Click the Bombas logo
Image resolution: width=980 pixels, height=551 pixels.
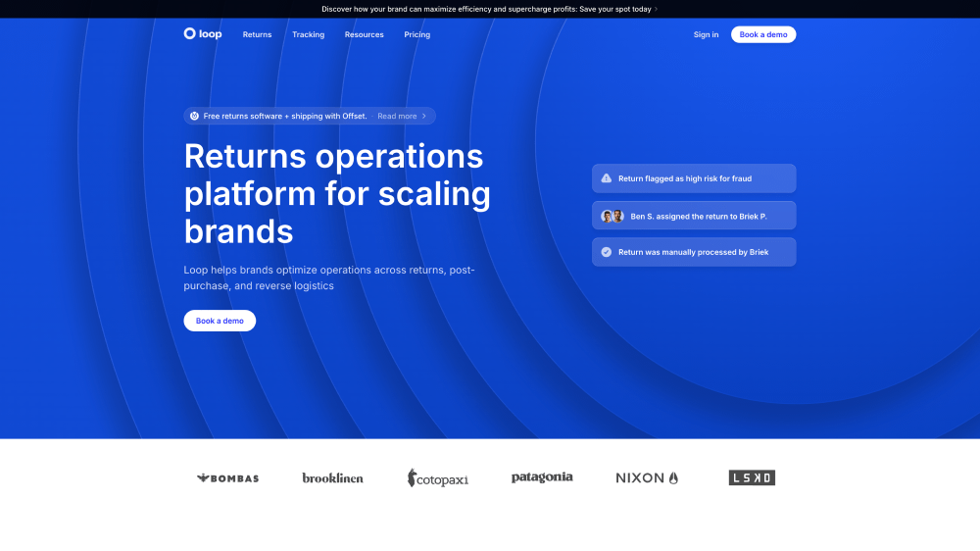click(x=227, y=477)
